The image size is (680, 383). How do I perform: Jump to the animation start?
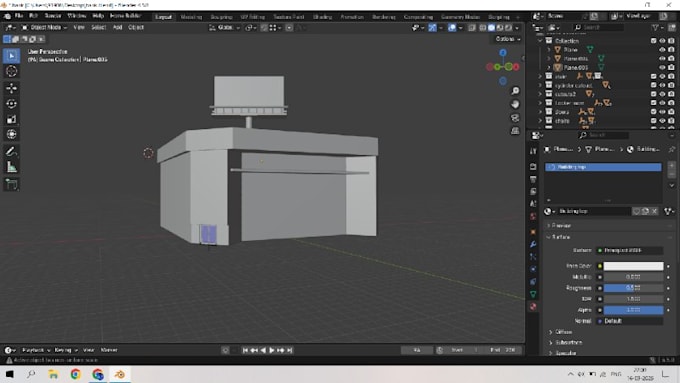pyautogui.click(x=245, y=350)
